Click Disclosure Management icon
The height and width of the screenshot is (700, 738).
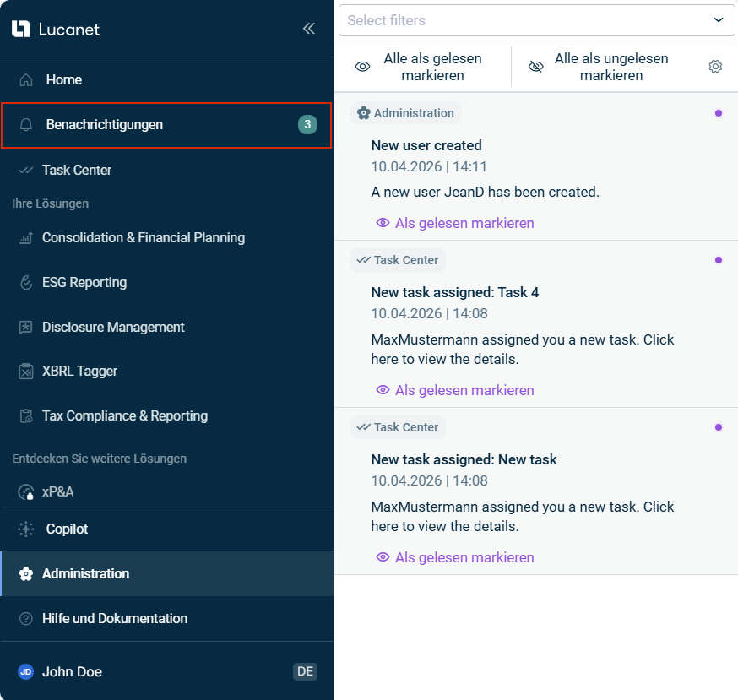26,327
